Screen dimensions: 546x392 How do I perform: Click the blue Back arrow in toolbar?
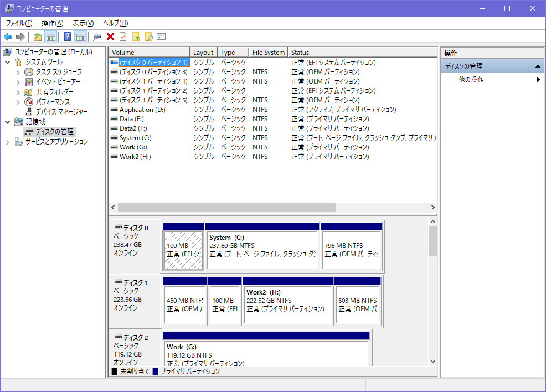click(x=8, y=37)
